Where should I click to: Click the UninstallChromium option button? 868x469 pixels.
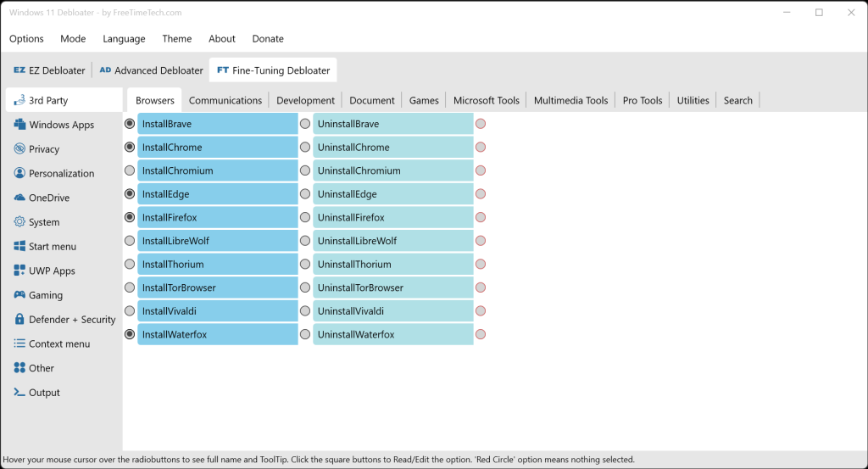click(x=393, y=170)
